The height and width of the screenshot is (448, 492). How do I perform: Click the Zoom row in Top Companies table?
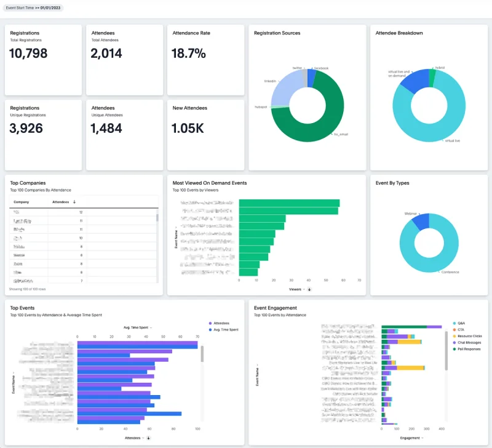tap(84, 264)
